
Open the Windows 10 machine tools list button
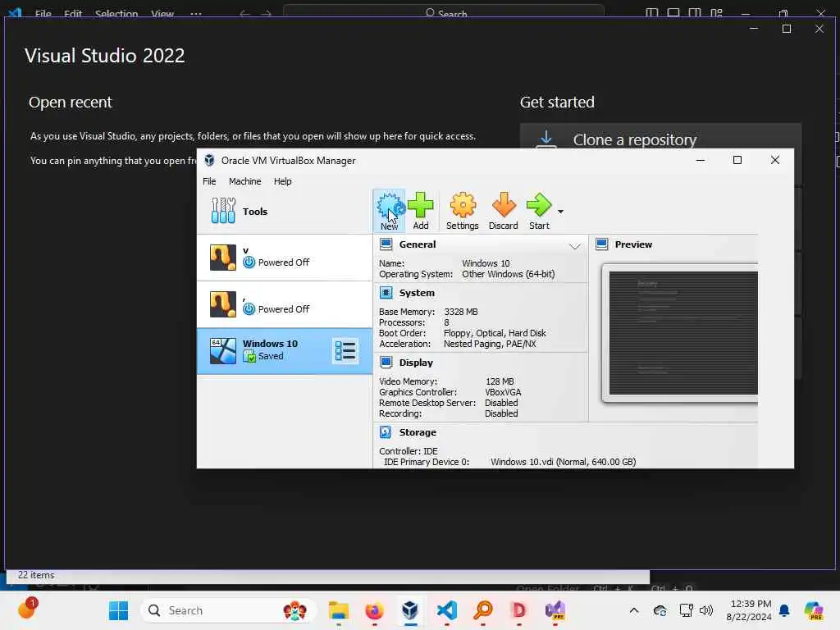(x=345, y=351)
